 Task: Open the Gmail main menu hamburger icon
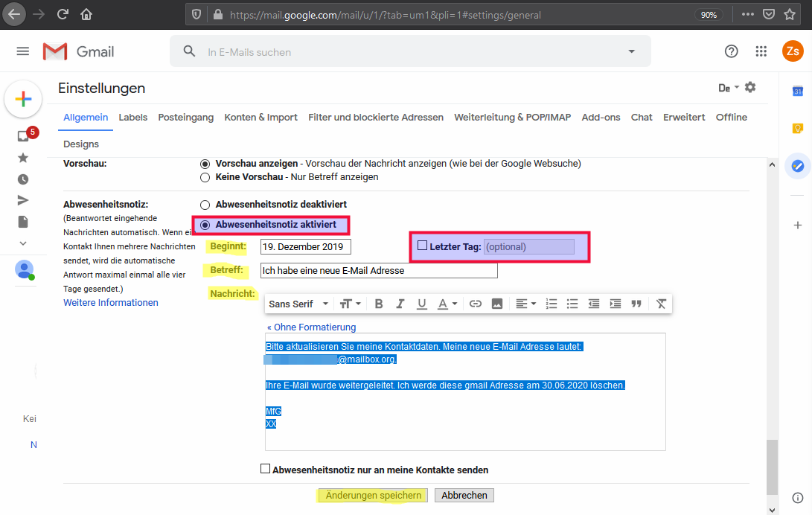tap(23, 51)
